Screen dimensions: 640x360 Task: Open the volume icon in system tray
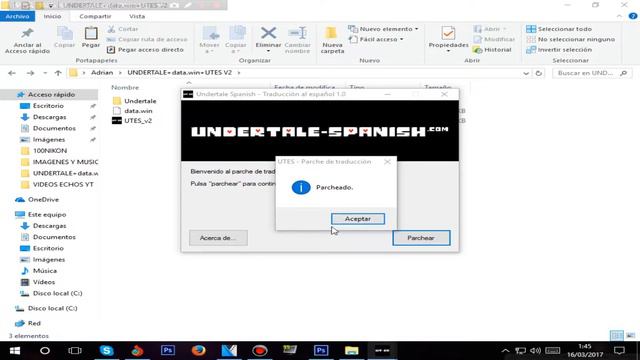point(535,351)
